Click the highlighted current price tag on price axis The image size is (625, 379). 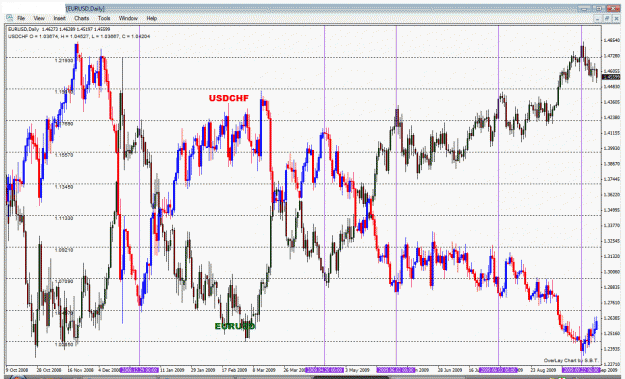pyautogui.click(x=611, y=77)
